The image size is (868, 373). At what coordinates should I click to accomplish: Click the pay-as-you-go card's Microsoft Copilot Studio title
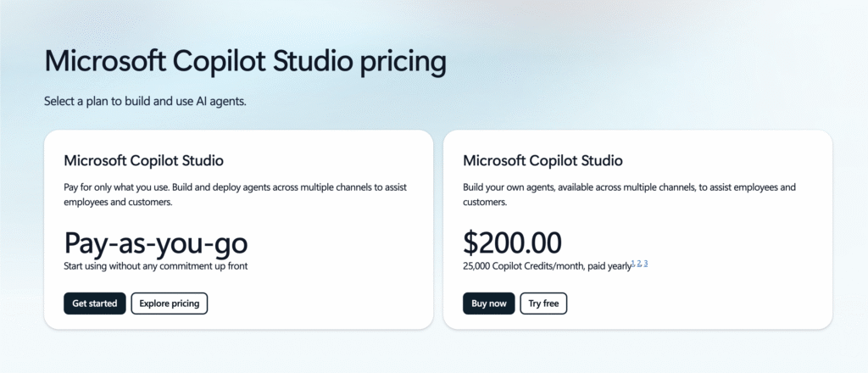[144, 160]
